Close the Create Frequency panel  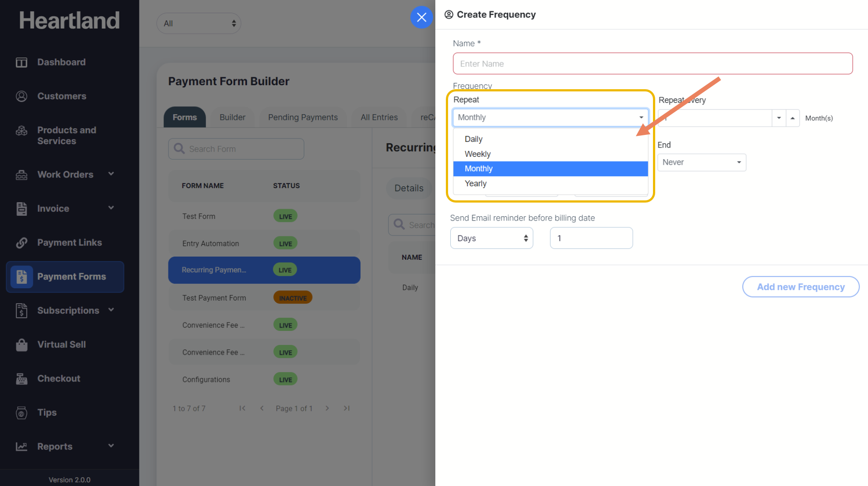click(421, 17)
